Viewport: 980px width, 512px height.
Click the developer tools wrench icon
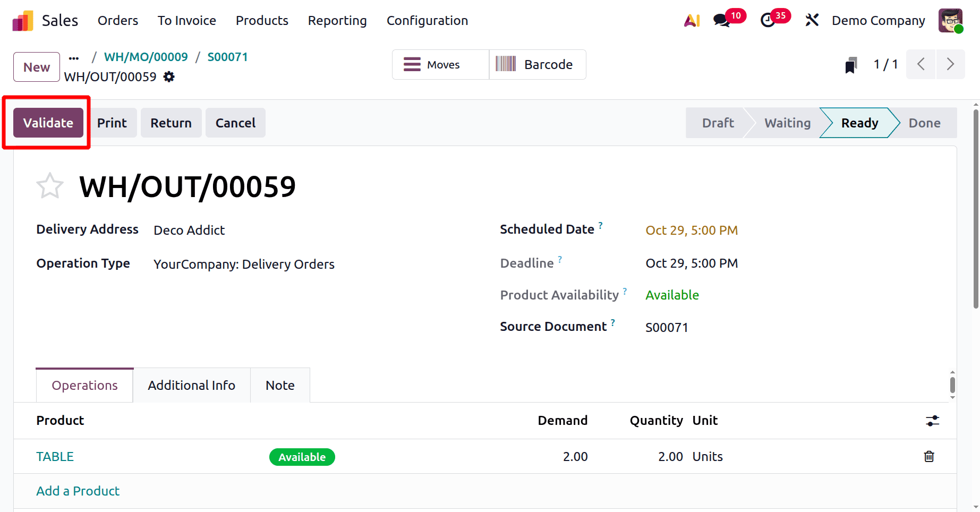point(812,20)
